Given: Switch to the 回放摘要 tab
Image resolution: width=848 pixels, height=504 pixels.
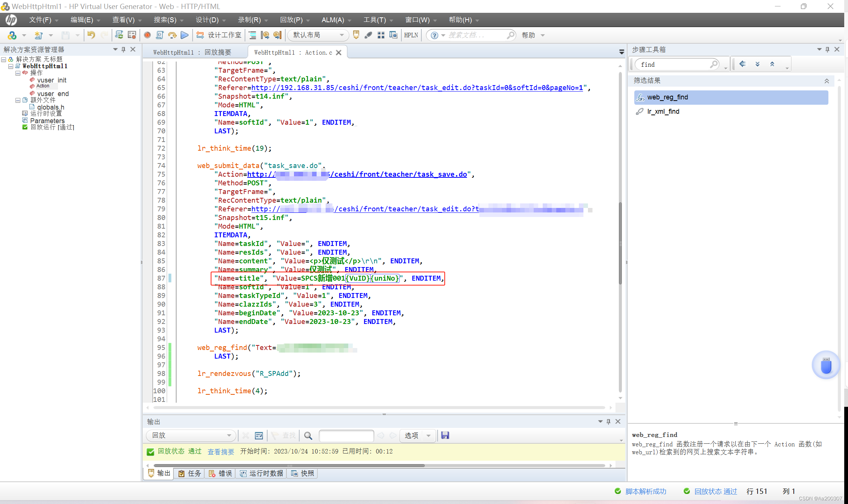Looking at the screenshot, I should click(x=193, y=52).
